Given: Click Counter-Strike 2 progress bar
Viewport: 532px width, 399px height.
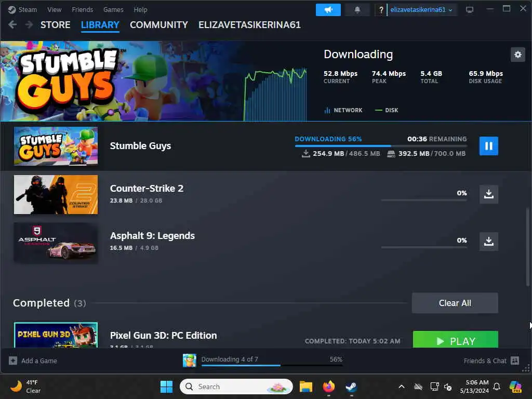Looking at the screenshot, I should 424,200.
